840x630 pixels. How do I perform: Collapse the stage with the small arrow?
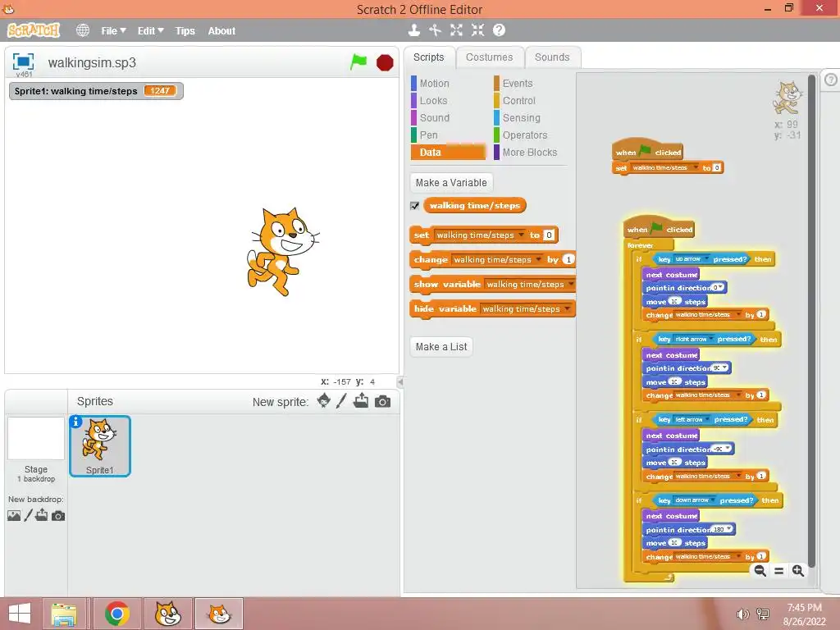tap(399, 382)
